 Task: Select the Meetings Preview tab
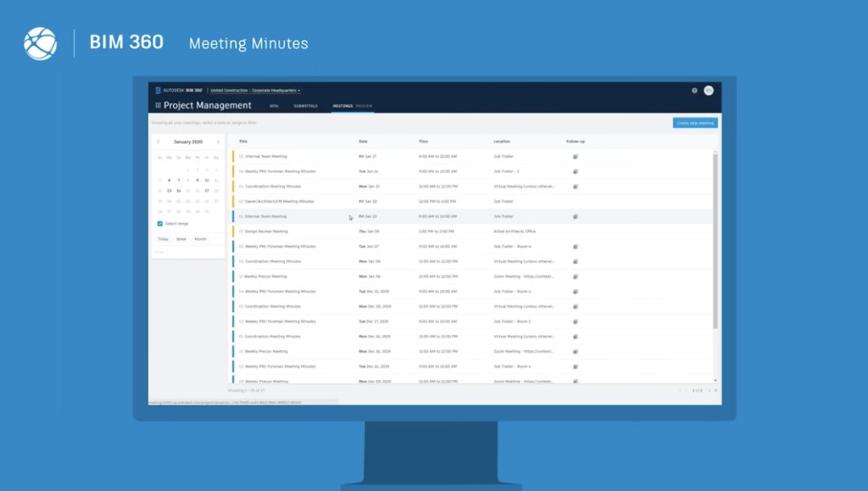click(352, 106)
